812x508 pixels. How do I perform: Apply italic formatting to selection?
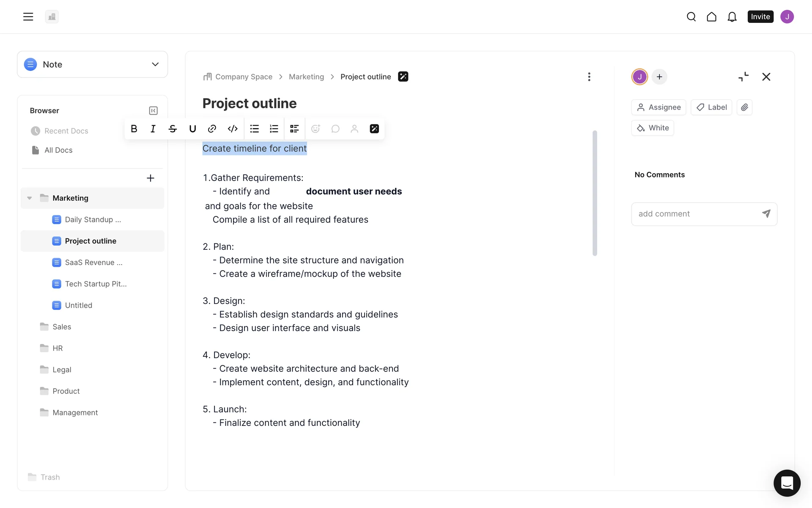[153, 129]
